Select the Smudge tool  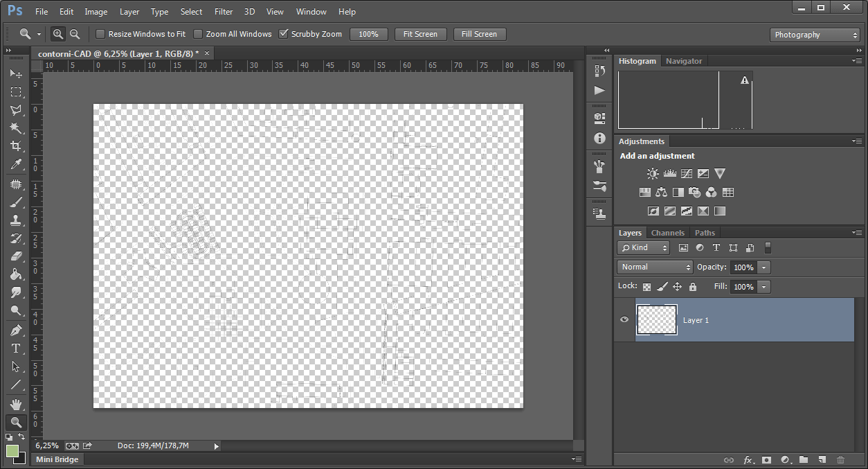(16, 292)
